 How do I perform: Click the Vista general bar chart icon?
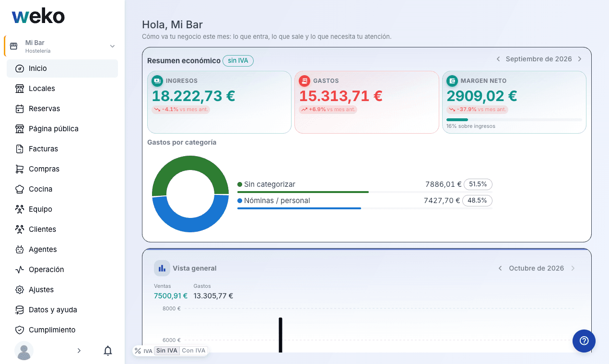coord(162,268)
